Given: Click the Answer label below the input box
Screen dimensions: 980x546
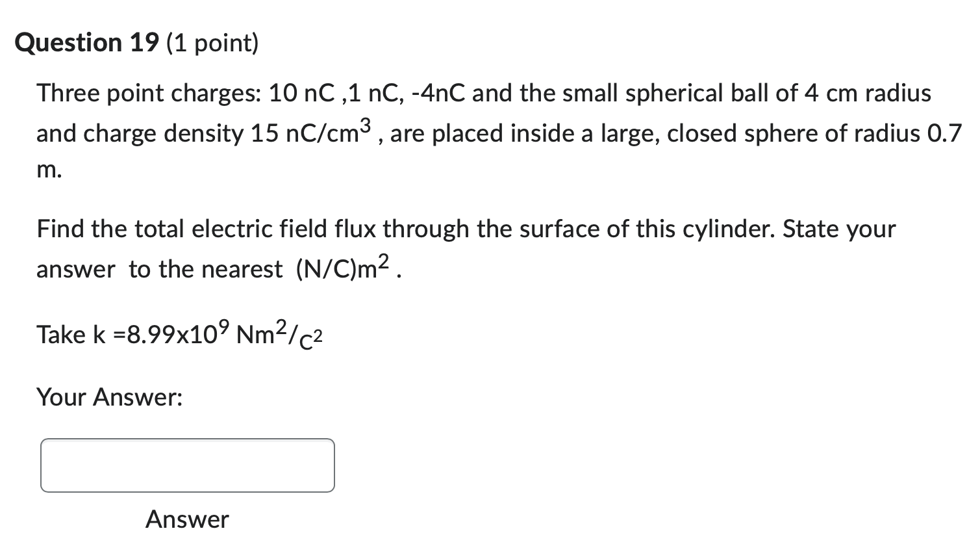Looking at the screenshot, I should (187, 519).
